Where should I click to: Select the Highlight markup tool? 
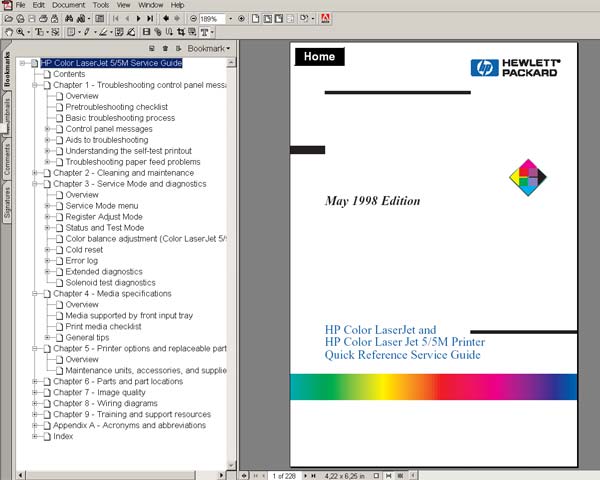(x=103, y=33)
